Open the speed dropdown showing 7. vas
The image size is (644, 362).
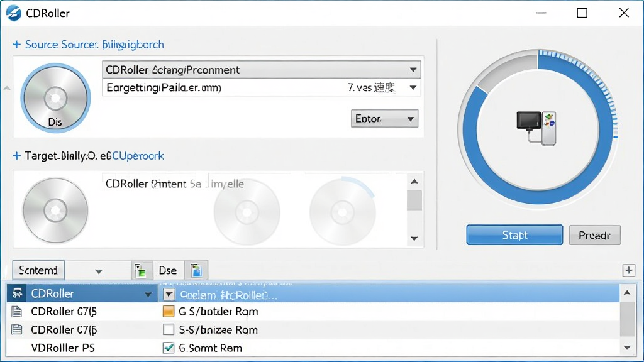[413, 87]
